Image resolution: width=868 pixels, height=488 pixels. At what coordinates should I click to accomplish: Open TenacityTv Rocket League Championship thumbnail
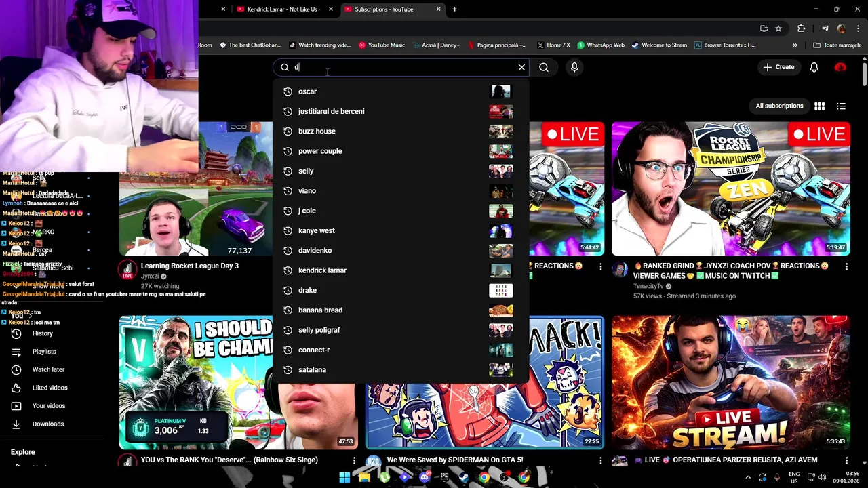pyautogui.click(x=731, y=189)
